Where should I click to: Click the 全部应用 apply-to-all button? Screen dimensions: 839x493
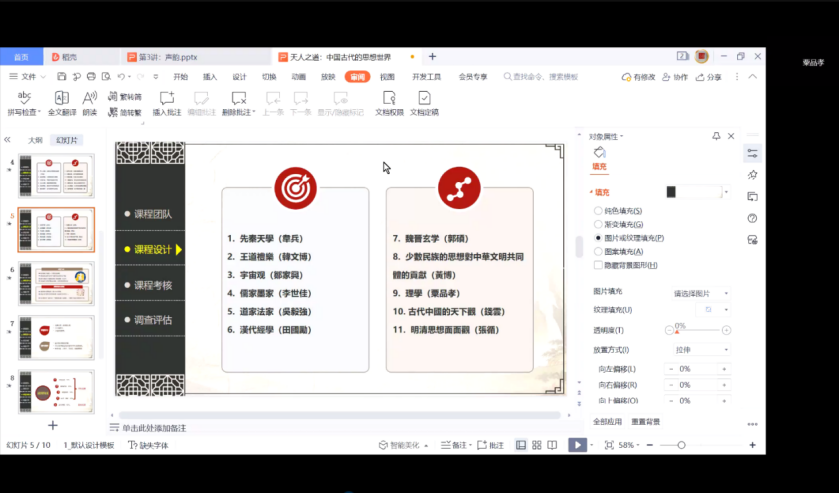tap(608, 421)
